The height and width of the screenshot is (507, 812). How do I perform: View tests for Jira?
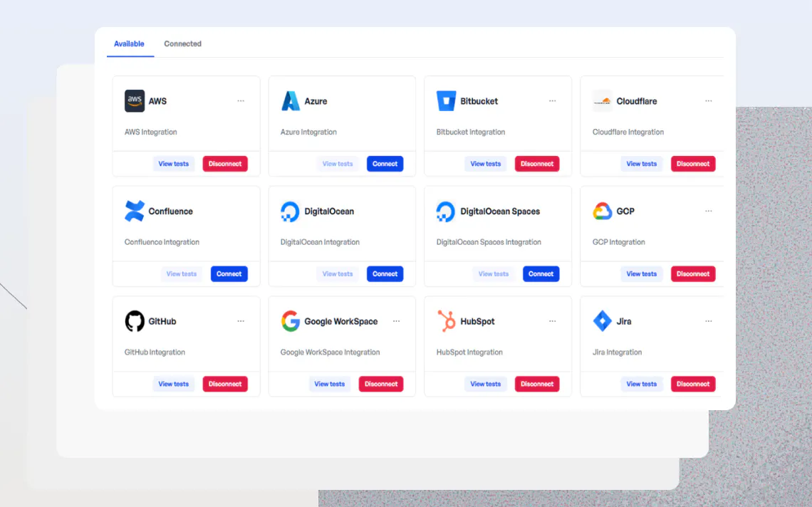642,385
